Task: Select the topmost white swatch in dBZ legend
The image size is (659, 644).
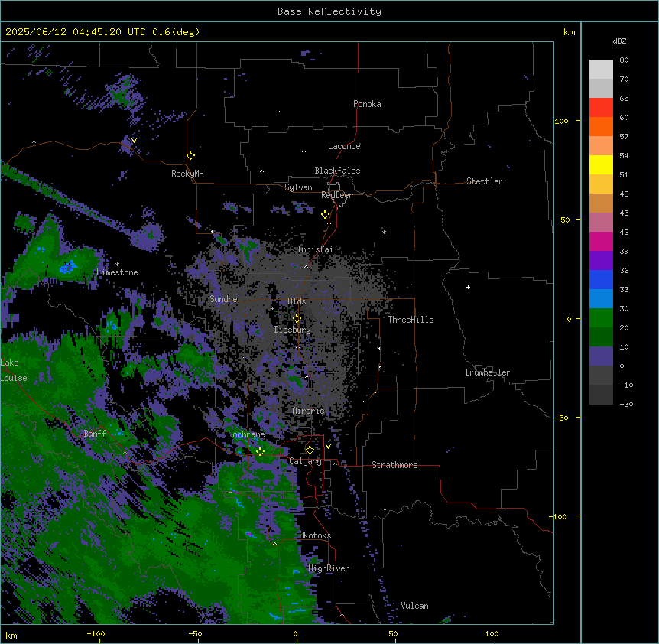Action: pos(601,70)
